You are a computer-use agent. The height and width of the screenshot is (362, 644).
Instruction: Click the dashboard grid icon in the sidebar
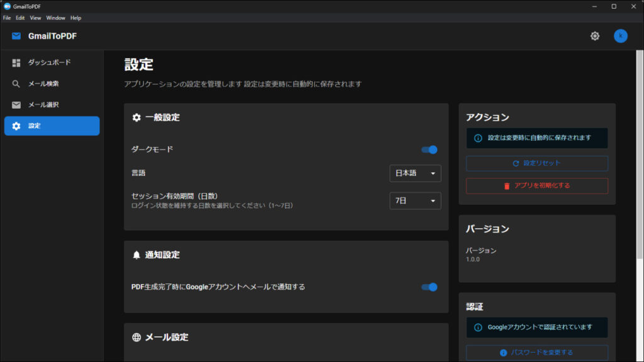(x=16, y=62)
